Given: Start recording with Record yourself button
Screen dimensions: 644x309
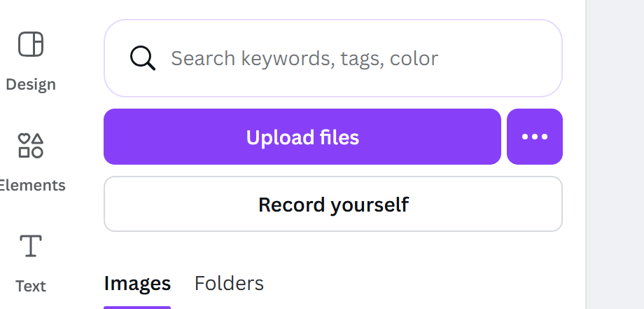Looking at the screenshot, I should (333, 204).
